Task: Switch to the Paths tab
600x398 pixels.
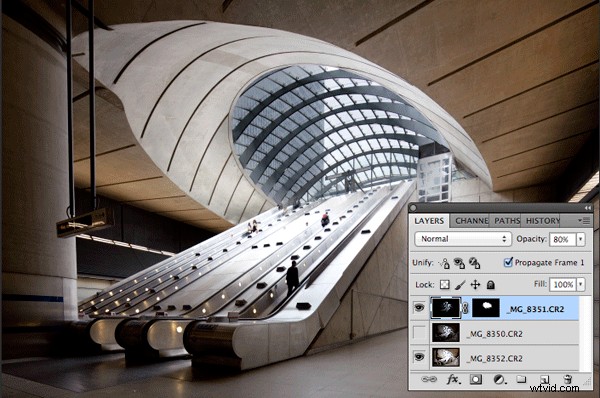Action: coord(507,221)
